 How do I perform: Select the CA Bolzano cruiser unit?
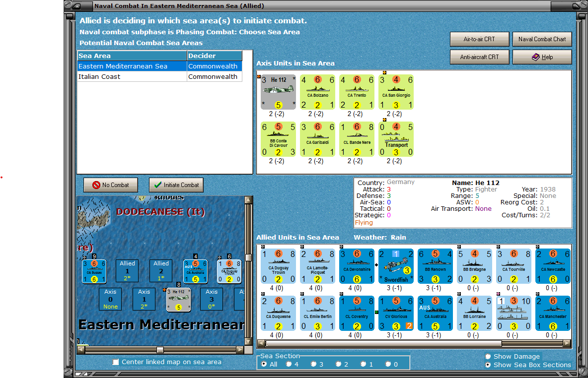[x=318, y=92]
